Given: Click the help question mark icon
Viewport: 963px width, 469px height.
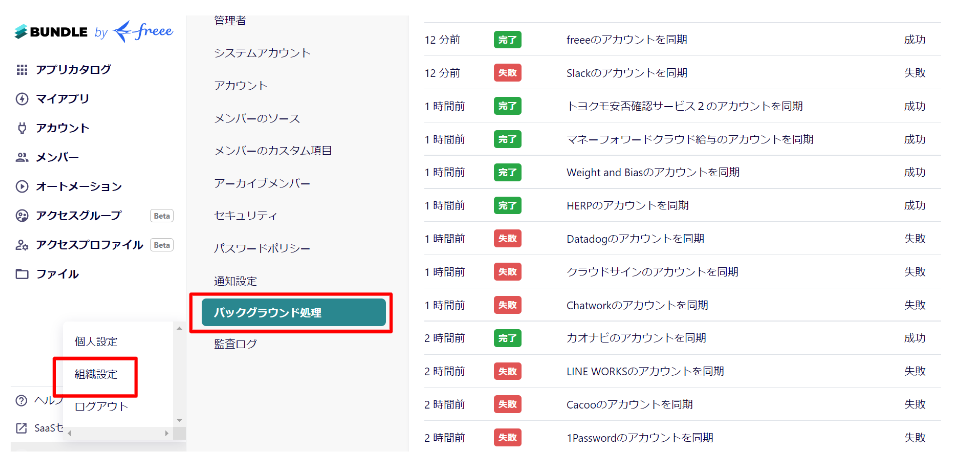Looking at the screenshot, I should (x=21, y=401).
